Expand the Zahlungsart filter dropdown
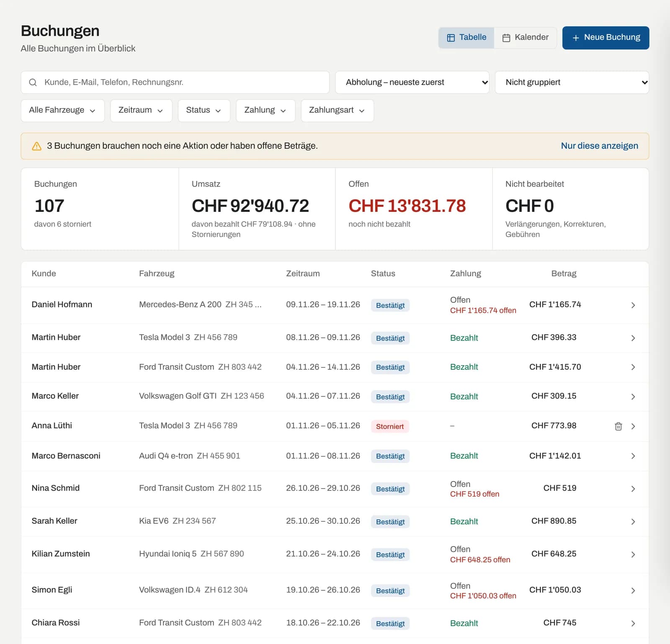The image size is (670, 644). 338,111
